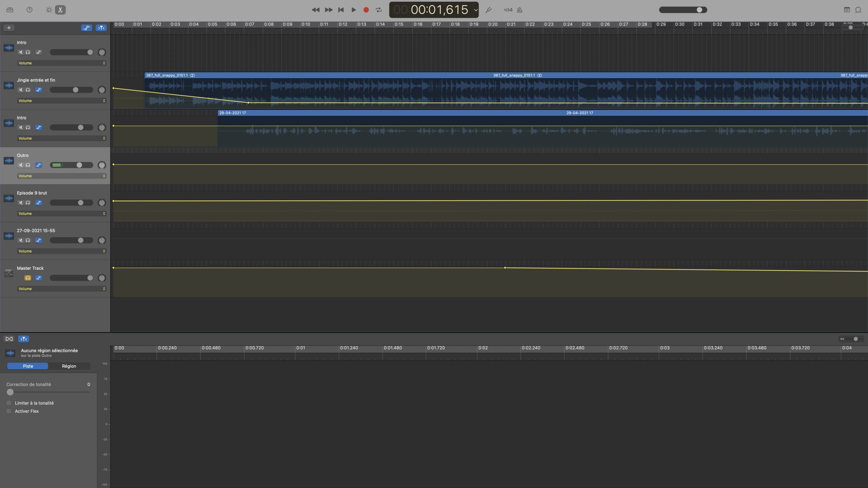The width and height of the screenshot is (868, 488).
Task: Open Volume dropdown on first Intro track
Action: click(x=62, y=63)
